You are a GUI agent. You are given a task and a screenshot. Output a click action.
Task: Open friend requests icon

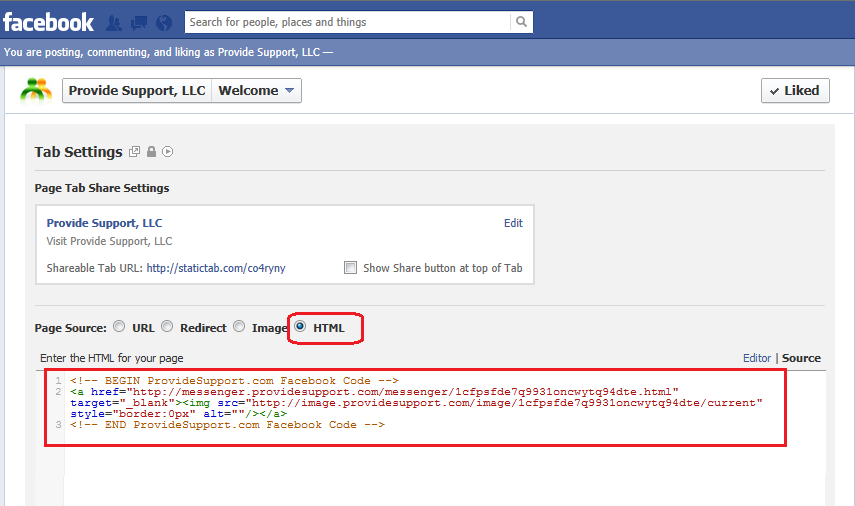[114, 23]
